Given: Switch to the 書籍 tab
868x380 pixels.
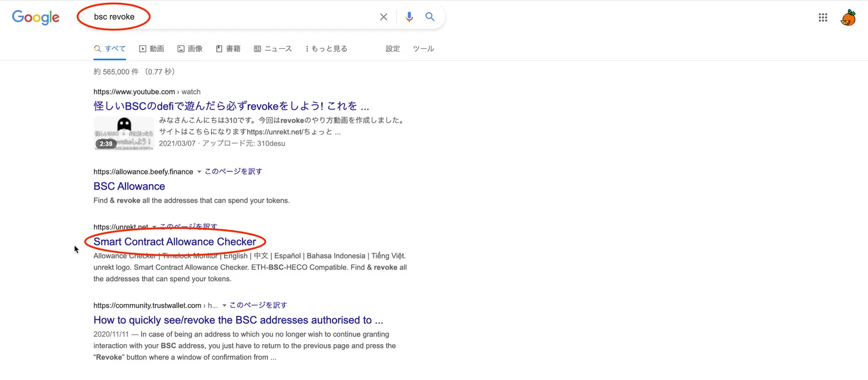Looking at the screenshot, I should click(x=228, y=49).
